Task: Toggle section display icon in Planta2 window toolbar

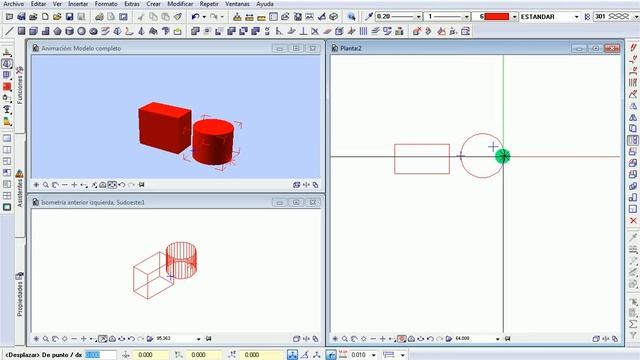Action: [x=402, y=339]
